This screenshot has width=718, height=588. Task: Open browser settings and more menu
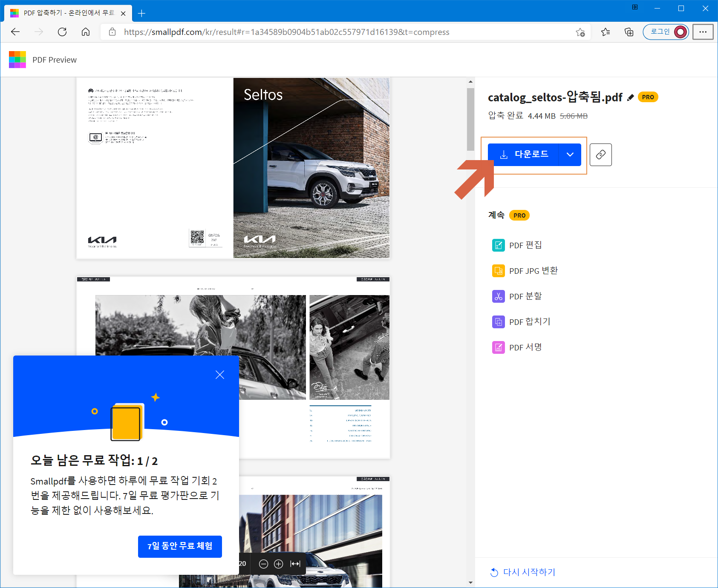[x=703, y=32]
